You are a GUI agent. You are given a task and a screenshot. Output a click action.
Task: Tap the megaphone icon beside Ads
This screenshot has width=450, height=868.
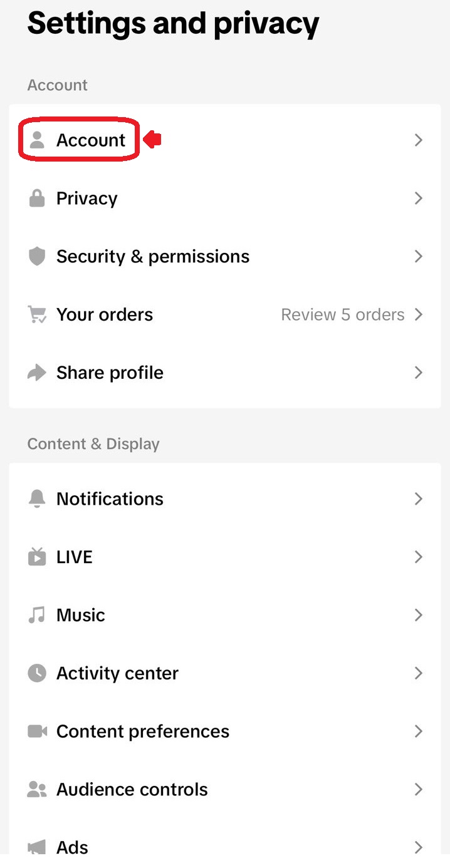click(x=37, y=847)
